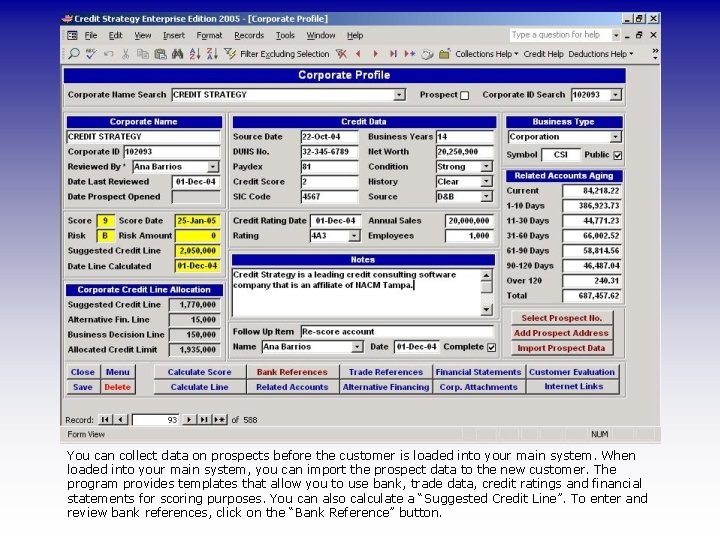Click the cut scissors icon

[125, 54]
